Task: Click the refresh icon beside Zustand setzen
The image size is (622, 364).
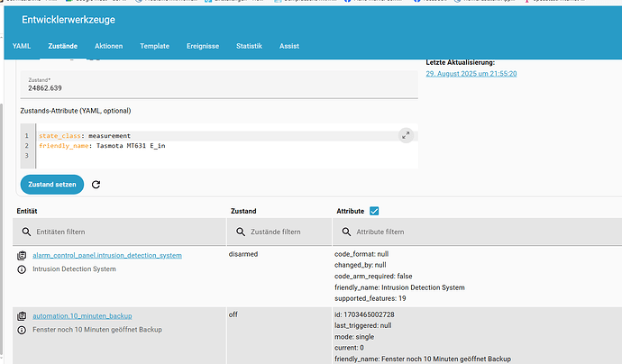Action: (96, 185)
